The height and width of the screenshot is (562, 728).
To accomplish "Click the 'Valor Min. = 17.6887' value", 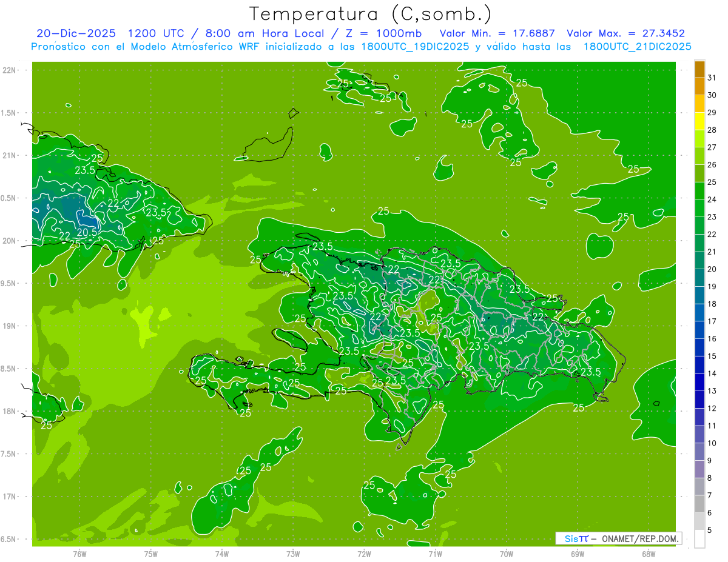I will point(497,33).
